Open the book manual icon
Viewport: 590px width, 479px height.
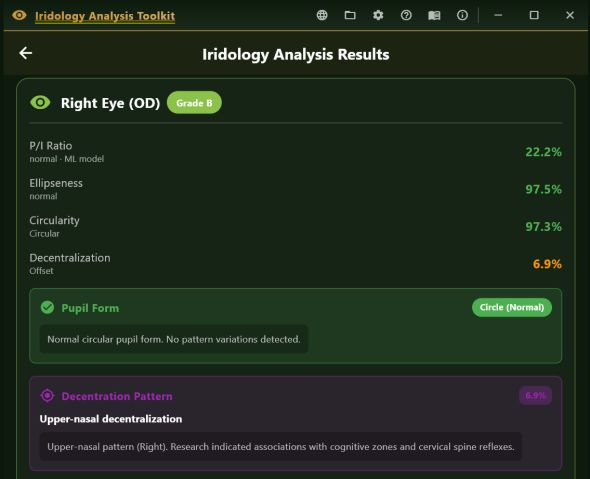[x=434, y=15]
